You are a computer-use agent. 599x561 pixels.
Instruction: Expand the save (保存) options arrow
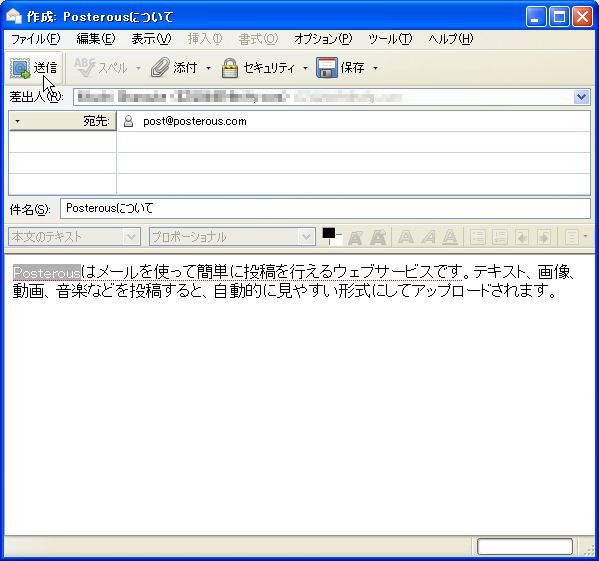[x=376, y=68]
